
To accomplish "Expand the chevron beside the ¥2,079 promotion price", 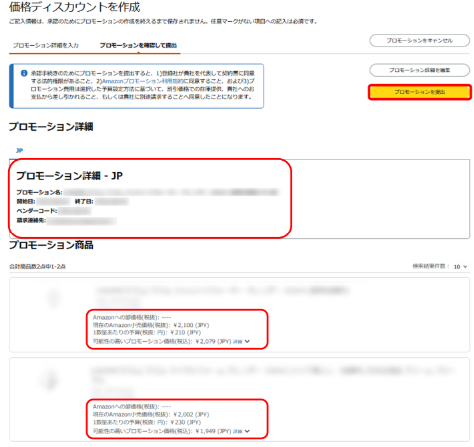I will pyautogui.click(x=247, y=341).
